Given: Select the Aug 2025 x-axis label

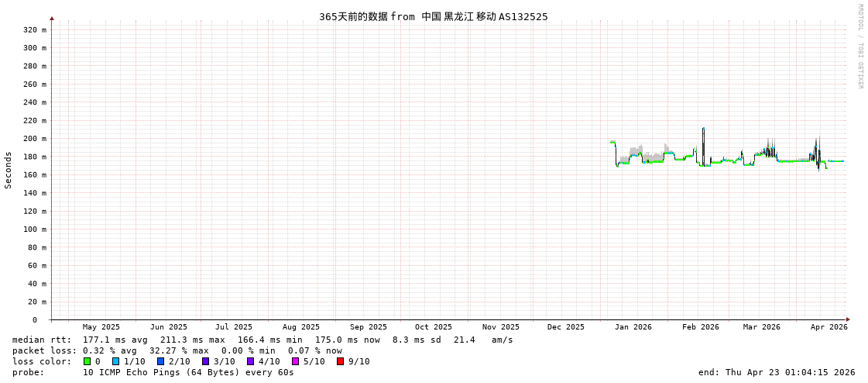Looking at the screenshot, I should [x=300, y=327].
